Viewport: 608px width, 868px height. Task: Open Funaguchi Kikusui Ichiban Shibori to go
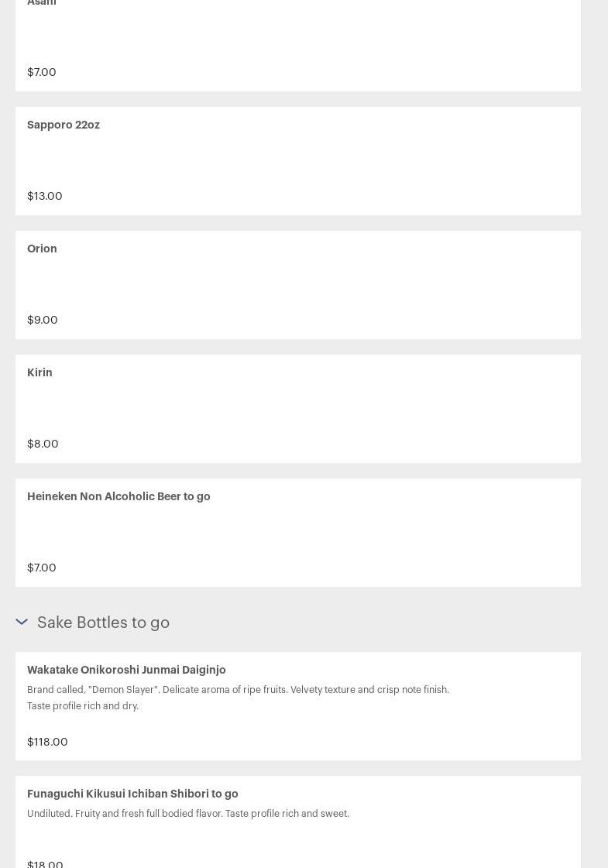tap(132, 794)
